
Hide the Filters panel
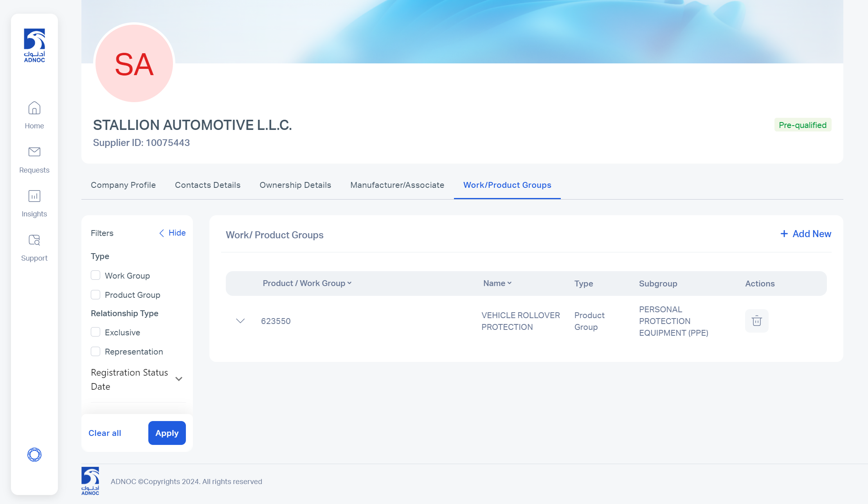pos(172,233)
